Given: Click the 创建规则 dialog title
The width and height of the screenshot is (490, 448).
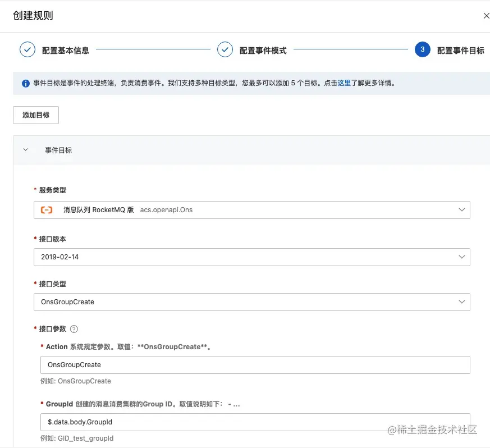Looking at the screenshot, I should point(33,16).
